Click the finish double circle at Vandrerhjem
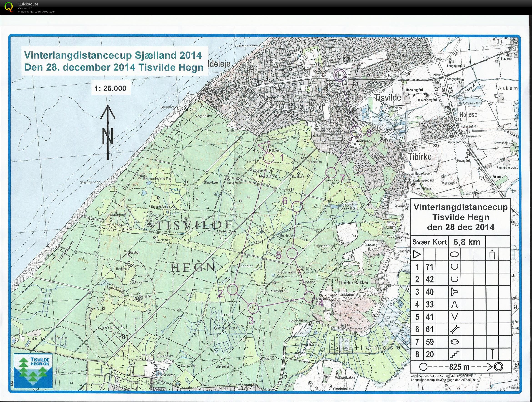The image size is (532, 402). [x=340, y=75]
